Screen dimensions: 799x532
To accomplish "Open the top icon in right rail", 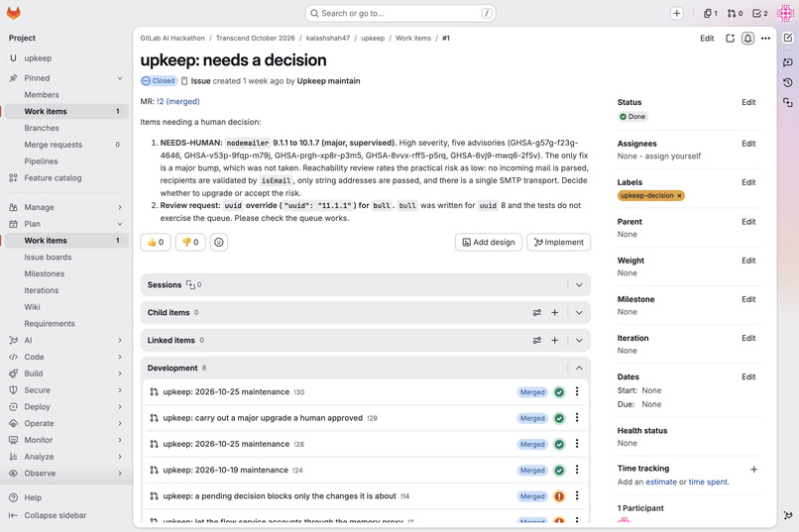I will coord(788,38).
